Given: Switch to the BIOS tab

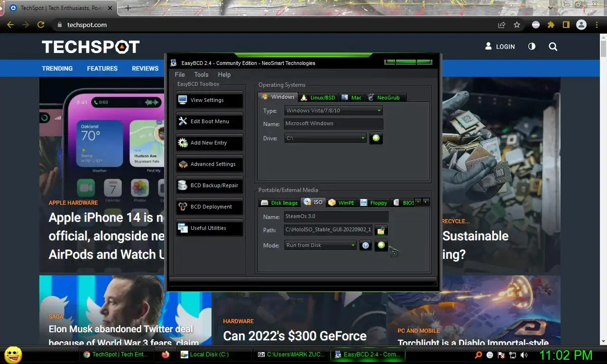Looking at the screenshot, I should (x=403, y=203).
